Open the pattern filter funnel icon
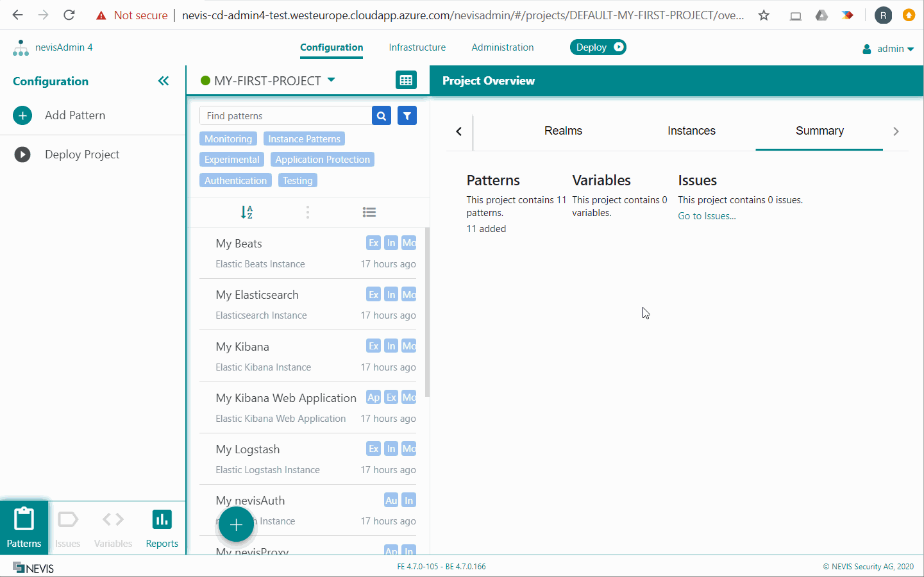The height and width of the screenshot is (577, 924). click(x=407, y=116)
